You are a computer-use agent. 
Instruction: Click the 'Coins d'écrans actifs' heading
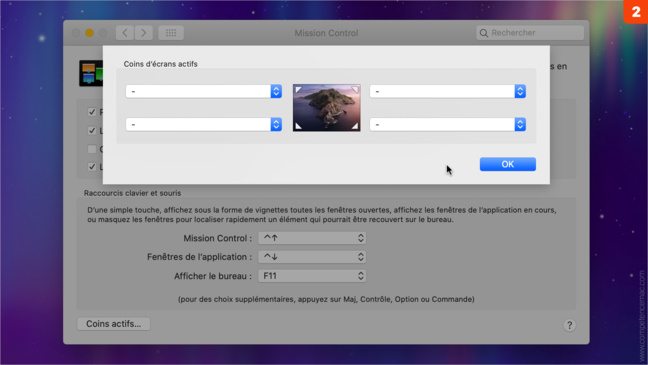point(160,64)
